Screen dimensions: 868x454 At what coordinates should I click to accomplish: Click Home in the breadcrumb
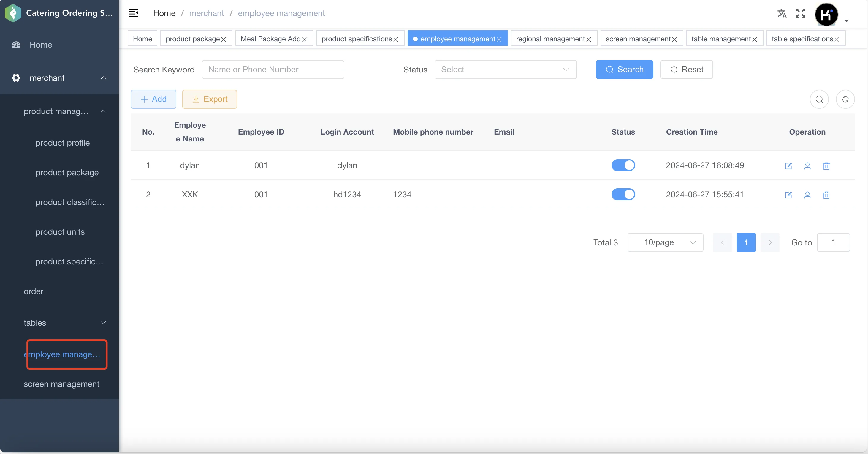point(164,13)
